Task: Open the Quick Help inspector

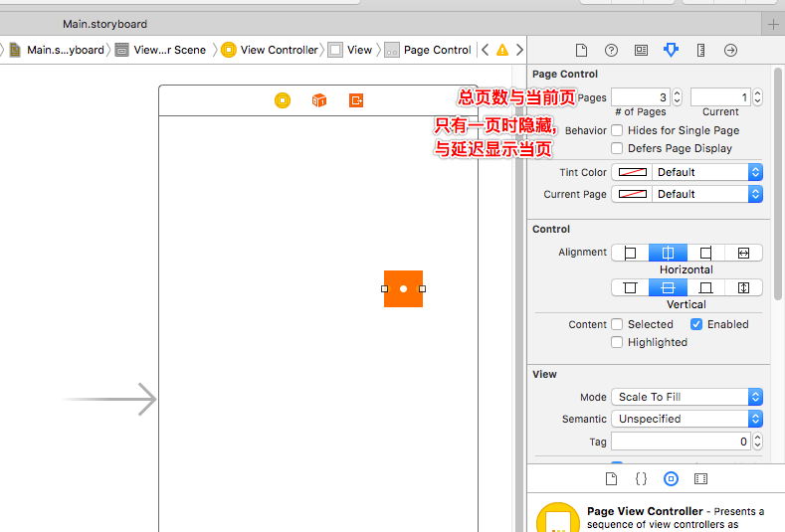Action: [611, 50]
